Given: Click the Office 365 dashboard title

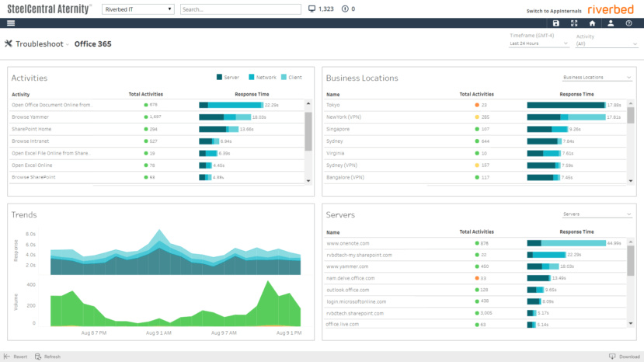Looking at the screenshot, I should click(x=92, y=44).
